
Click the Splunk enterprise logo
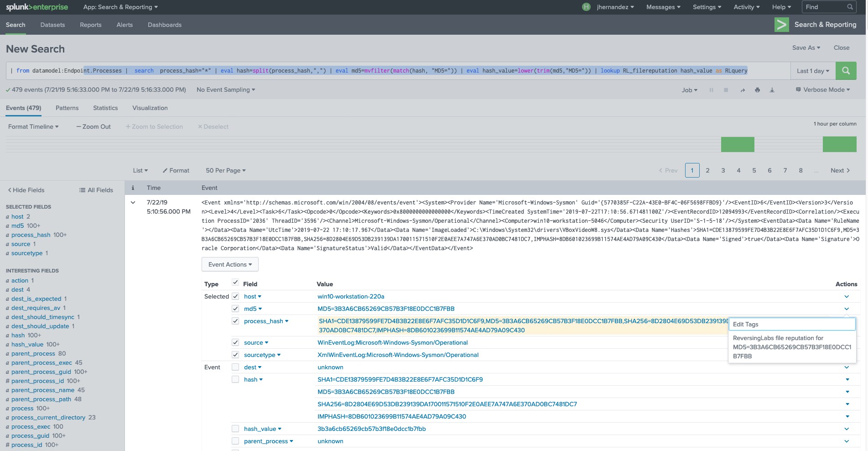[37, 7]
